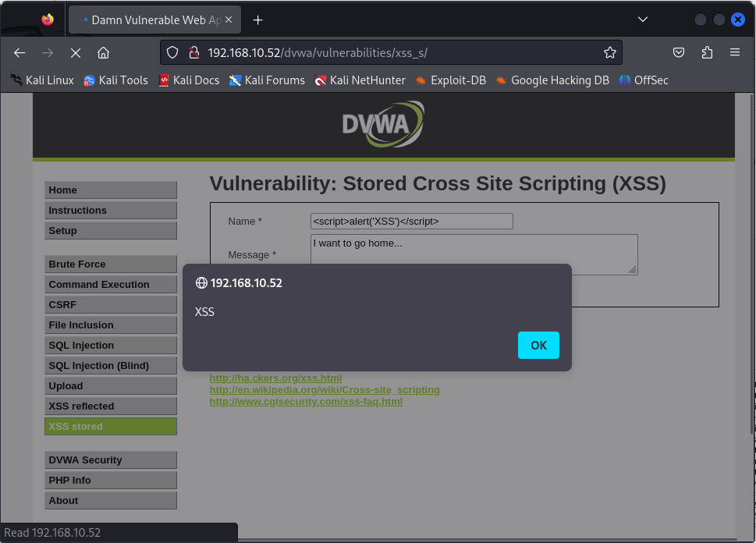This screenshot has width=756, height=543.
Task: Open Kali Tools bookmark
Action: (x=115, y=80)
